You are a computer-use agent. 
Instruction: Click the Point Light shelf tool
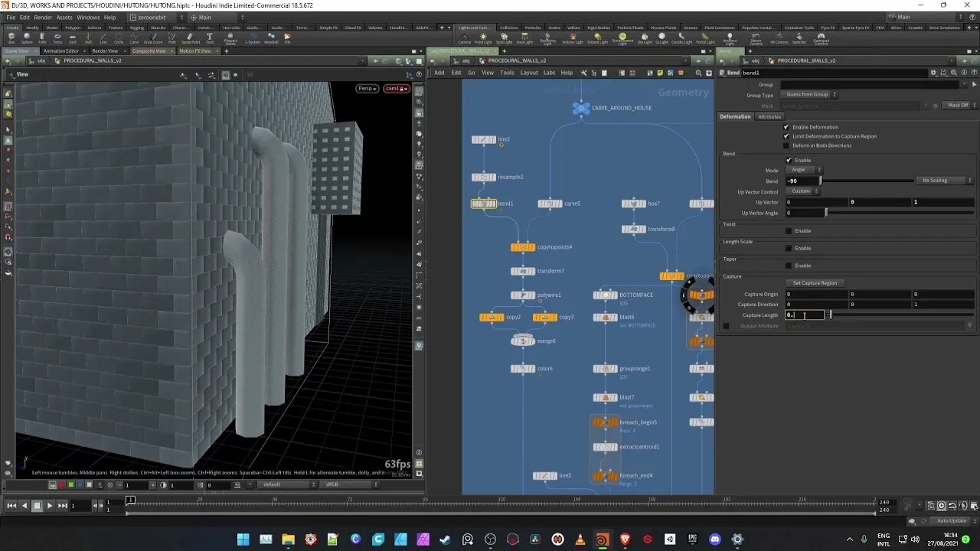coord(483,38)
